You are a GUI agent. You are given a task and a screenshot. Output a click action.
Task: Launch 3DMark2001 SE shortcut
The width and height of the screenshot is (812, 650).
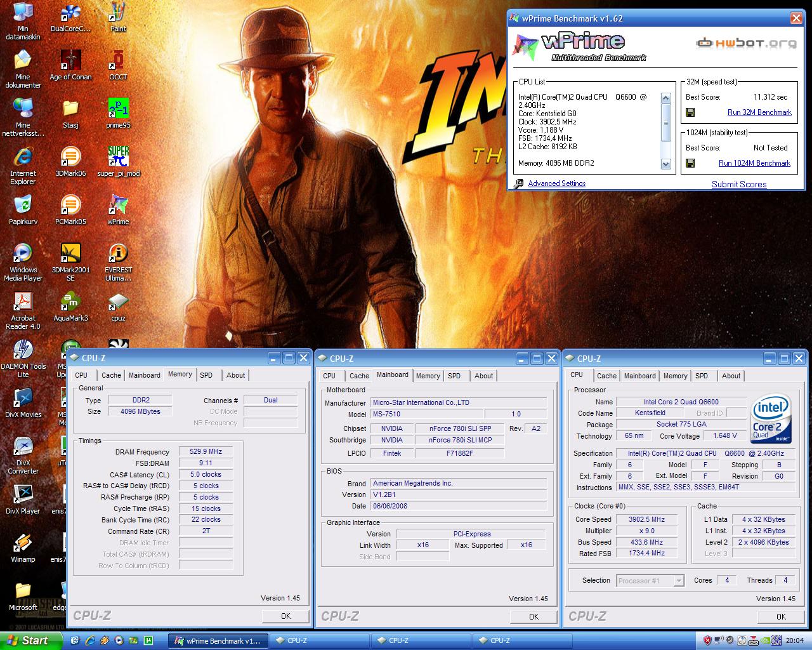(x=70, y=262)
